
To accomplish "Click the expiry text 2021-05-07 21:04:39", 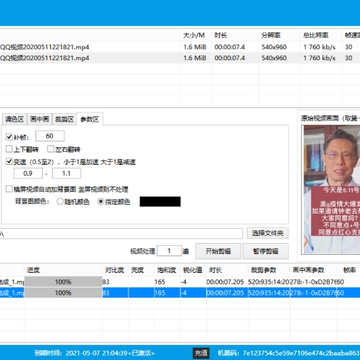I will [x=95, y=353].
